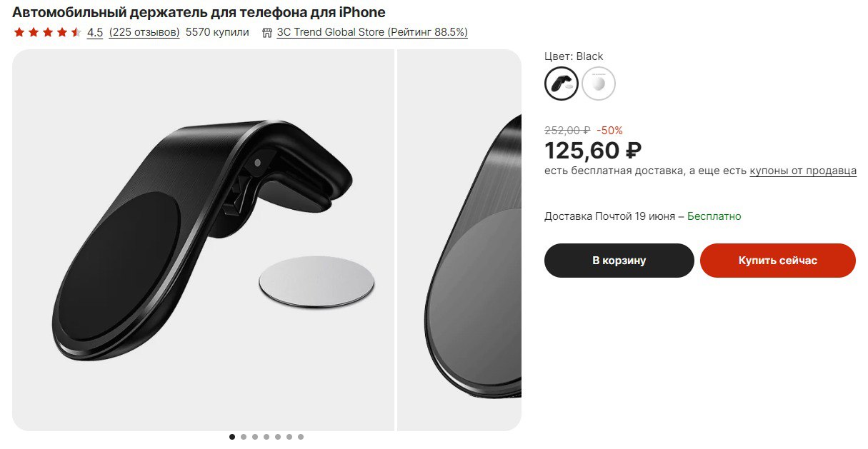Go to the third carousel dot

255,437
